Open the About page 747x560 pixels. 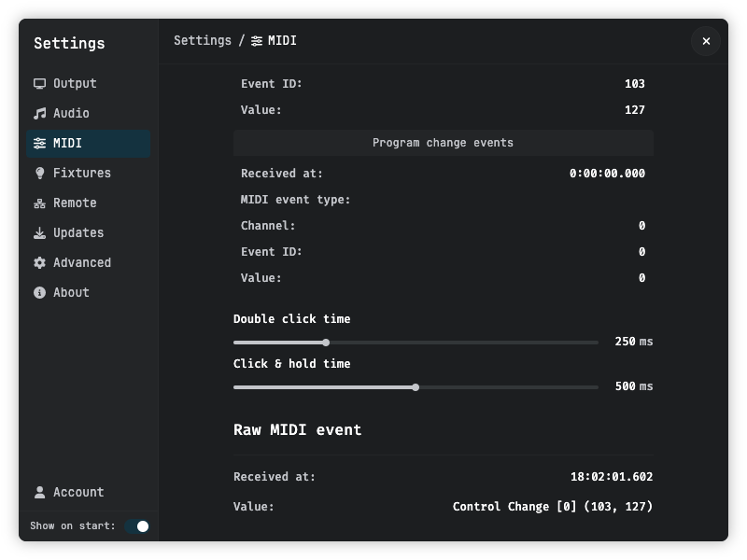click(x=88, y=292)
